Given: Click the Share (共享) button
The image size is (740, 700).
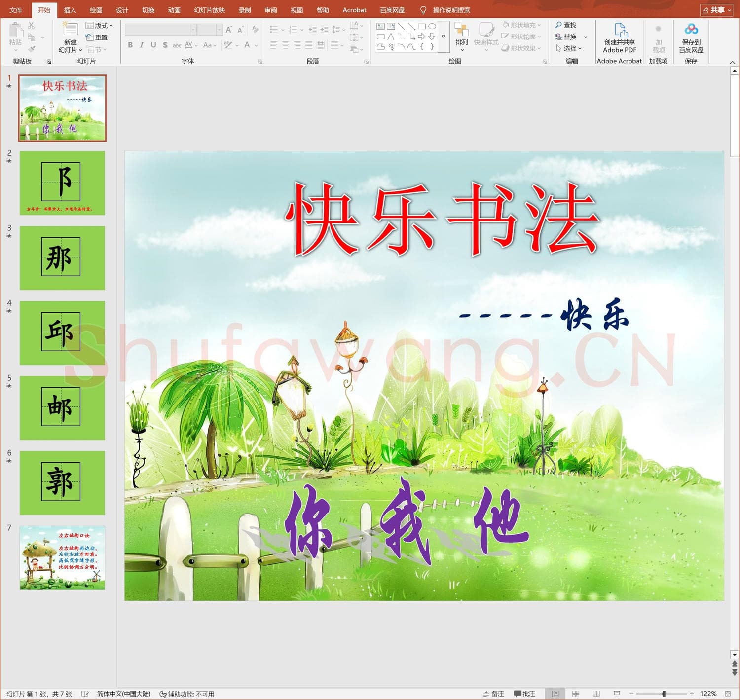Looking at the screenshot, I should pyautogui.click(x=716, y=10).
